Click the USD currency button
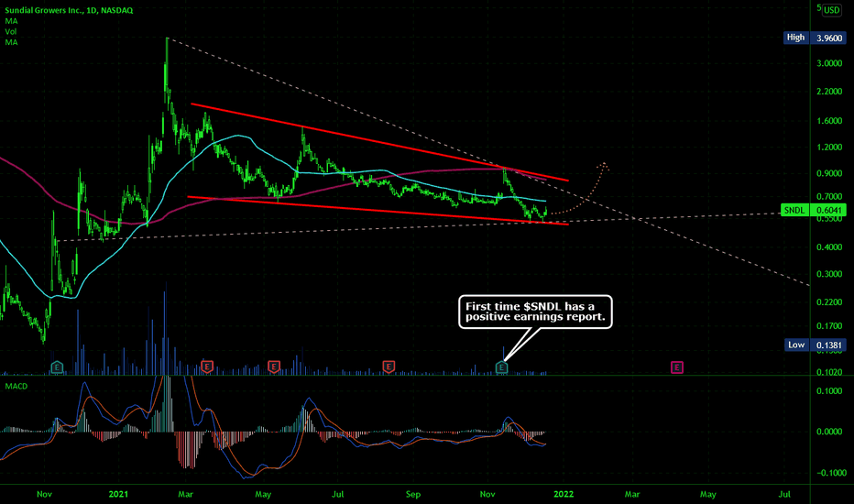 pos(831,10)
